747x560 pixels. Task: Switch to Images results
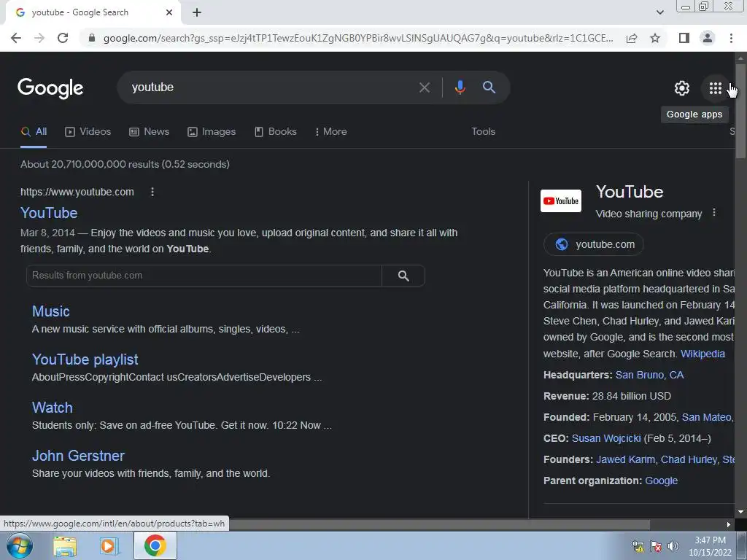[x=212, y=132]
